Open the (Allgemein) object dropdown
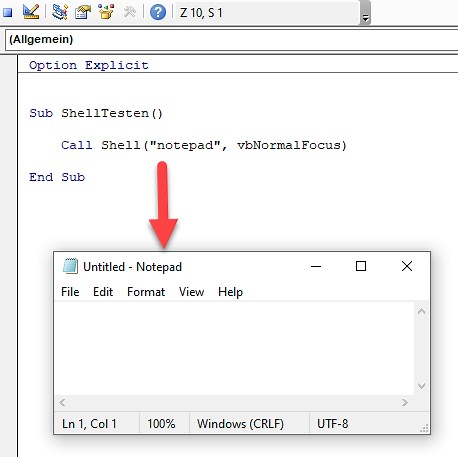 [232, 40]
